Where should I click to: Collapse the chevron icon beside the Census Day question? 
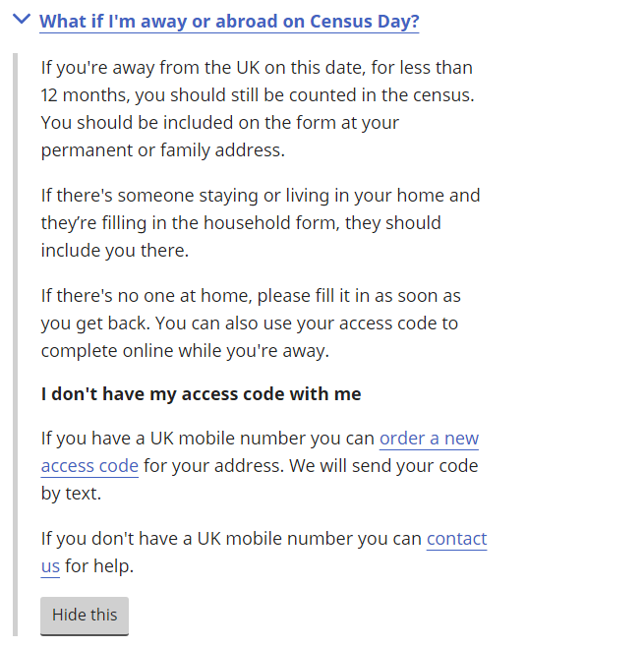(22, 19)
